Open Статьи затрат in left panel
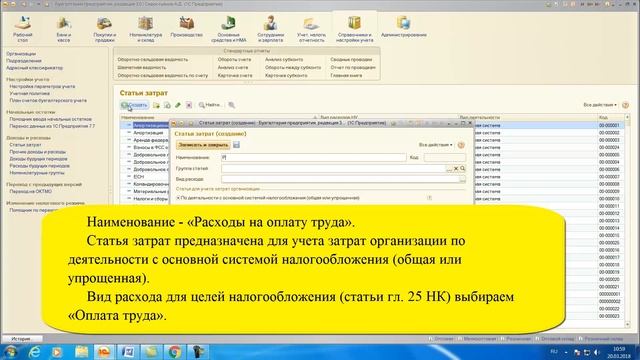The width and height of the screenshot is (640, 360). pos(25,145)
